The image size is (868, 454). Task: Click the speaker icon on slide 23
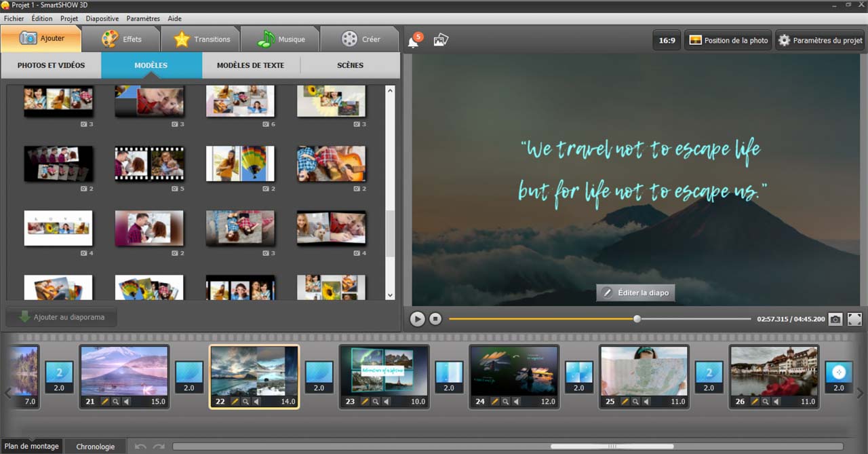click(x=386, y=402)
